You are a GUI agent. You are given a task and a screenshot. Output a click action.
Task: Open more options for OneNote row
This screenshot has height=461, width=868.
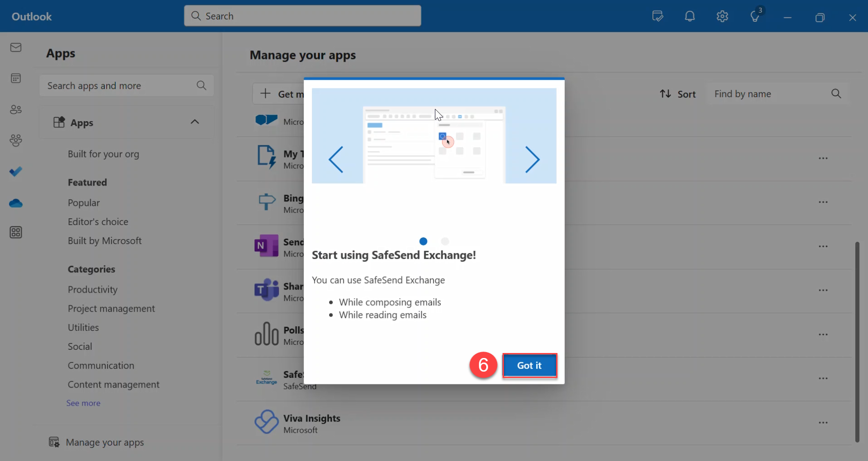point(823,246)
